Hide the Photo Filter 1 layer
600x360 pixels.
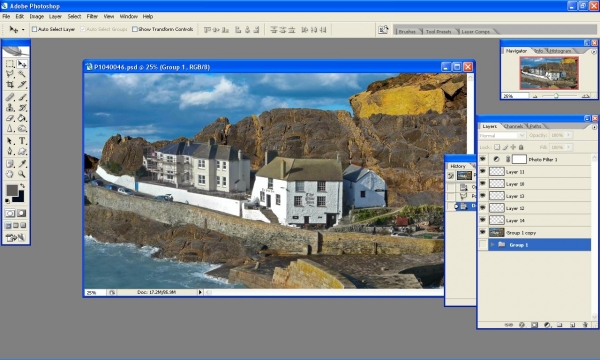pos(483,159)
